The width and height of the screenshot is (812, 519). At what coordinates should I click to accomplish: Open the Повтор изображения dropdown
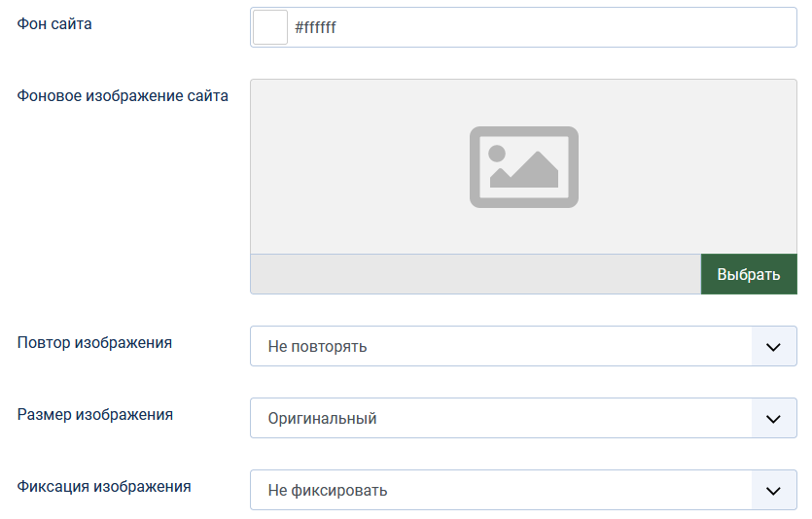(501, 346)
